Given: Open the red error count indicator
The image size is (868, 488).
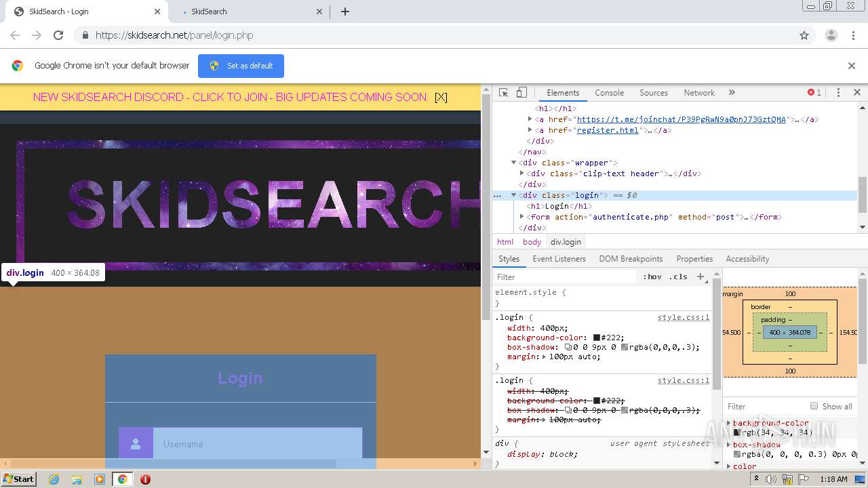Looking at the screenshot, I should (x=814, y=93).
